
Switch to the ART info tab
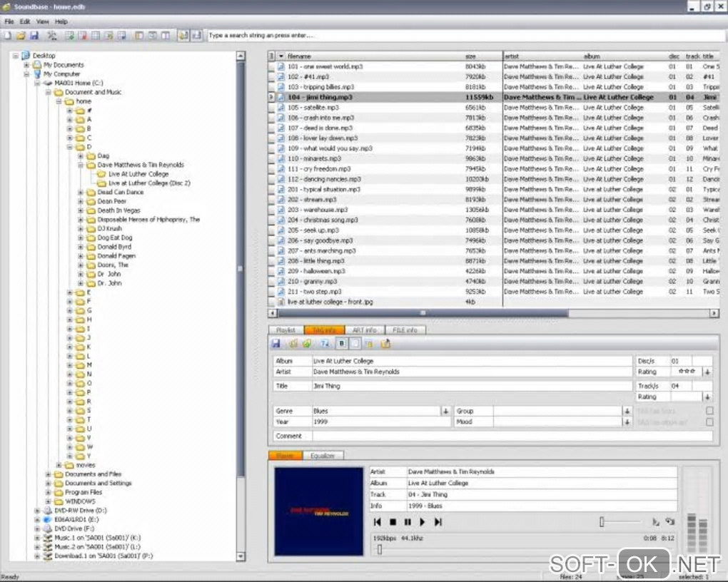point(364,330)
